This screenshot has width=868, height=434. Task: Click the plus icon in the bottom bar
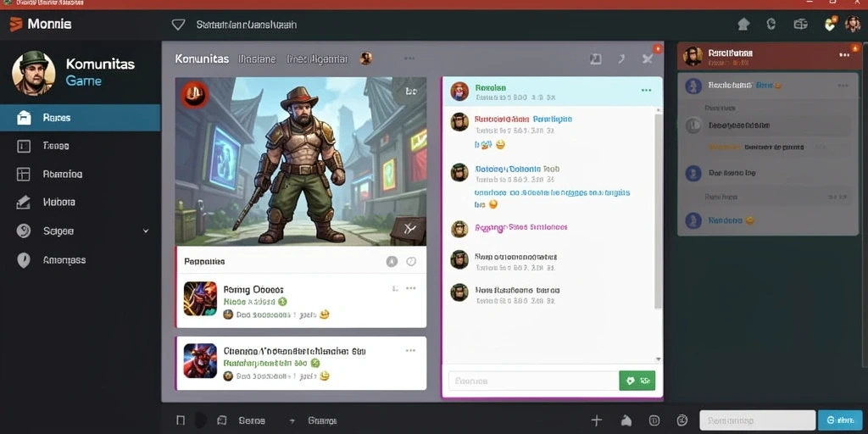coord(596,420)
